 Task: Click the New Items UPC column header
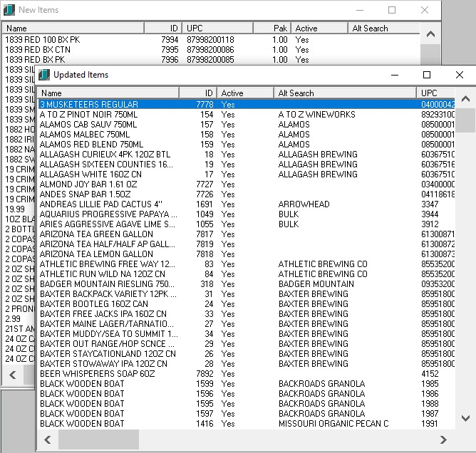tap(217, 28)
